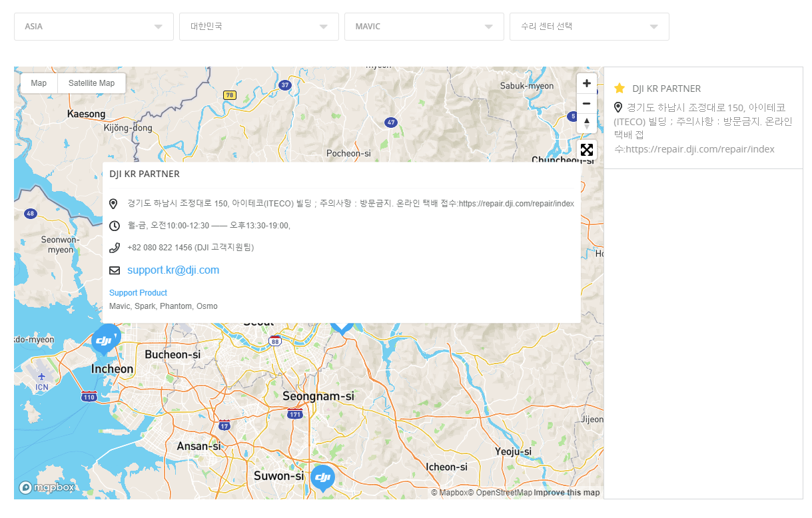
Task: Click the Kijŏng-dong map label
Action: click(129, 128)
